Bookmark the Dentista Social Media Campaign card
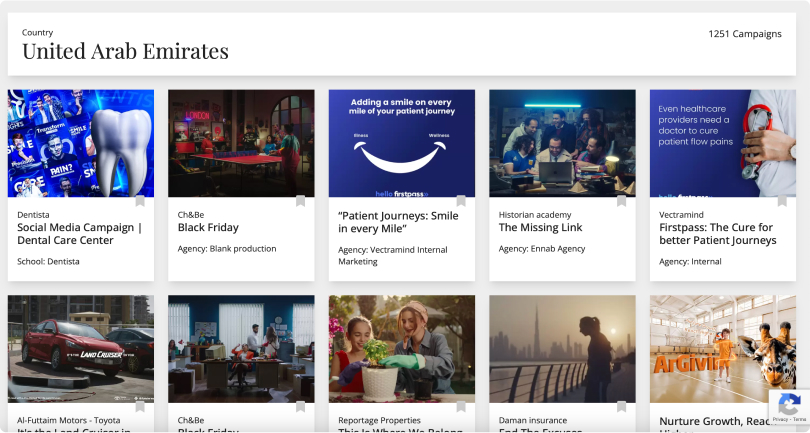The width and height of the screenshot is (810, 433). pyautogui.click(x=140, y=201)
